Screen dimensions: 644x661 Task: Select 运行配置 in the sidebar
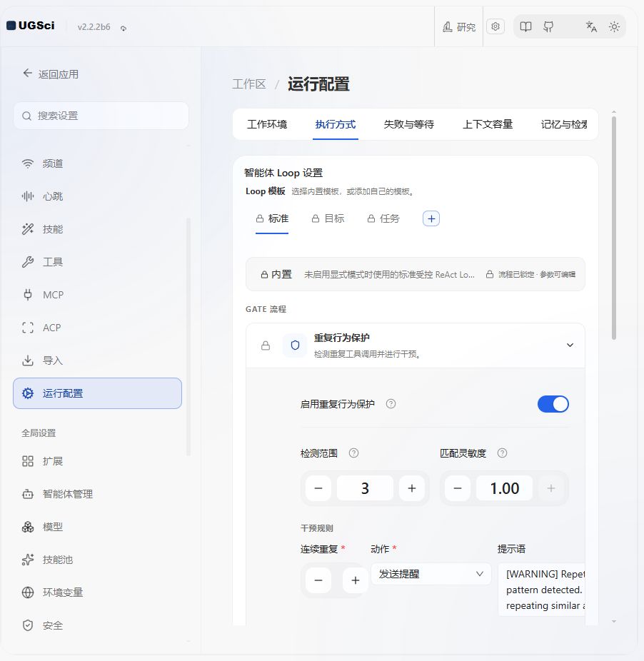pos(98,393)
